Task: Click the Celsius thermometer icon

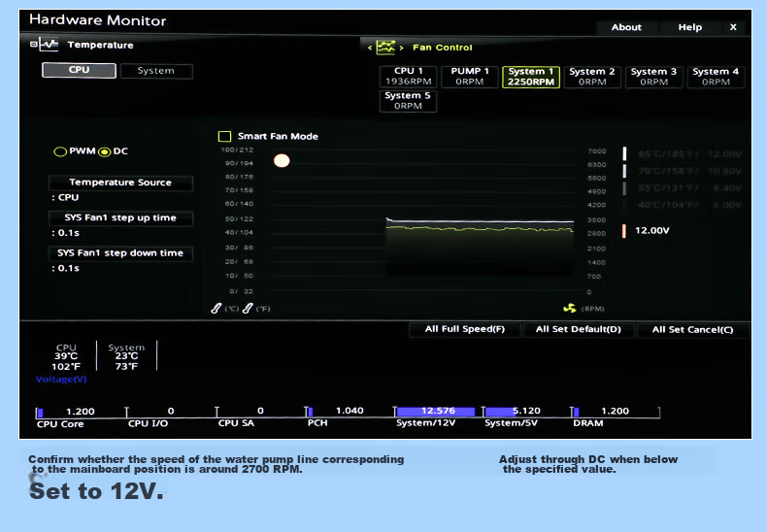Action: pyautogui.click(x=217, y=309)
